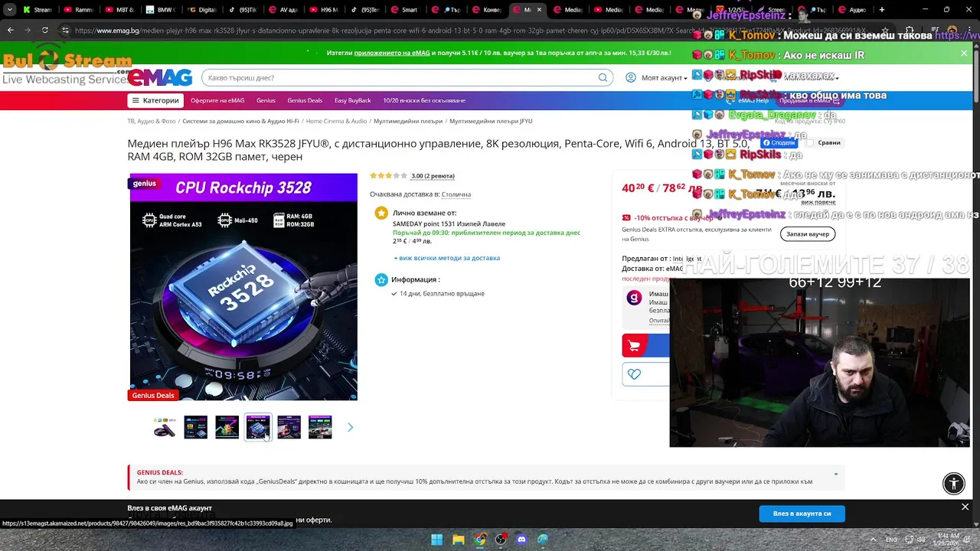This screenshot has height=551, width=980.
Task: Open Home Cinema & Audio breadcrumb
Action: pos(336,121)
